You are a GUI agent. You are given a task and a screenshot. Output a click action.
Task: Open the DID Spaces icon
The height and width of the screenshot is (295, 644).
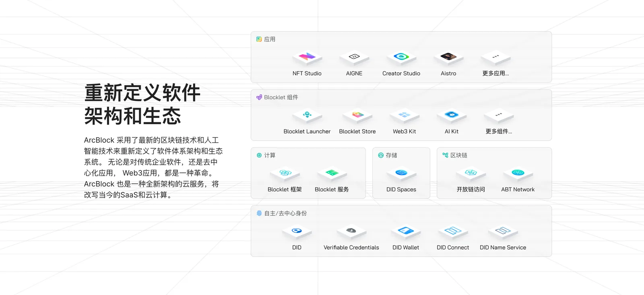pyautogui.click(x=401, y=174)
